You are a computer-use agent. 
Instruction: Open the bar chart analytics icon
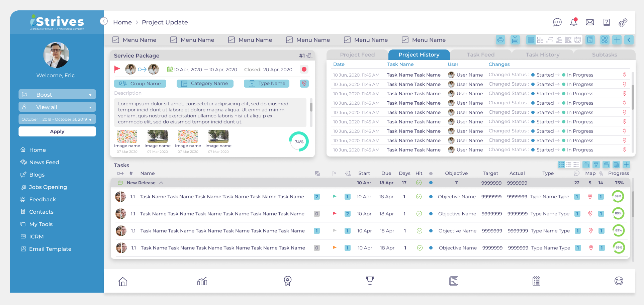(202, 281)
